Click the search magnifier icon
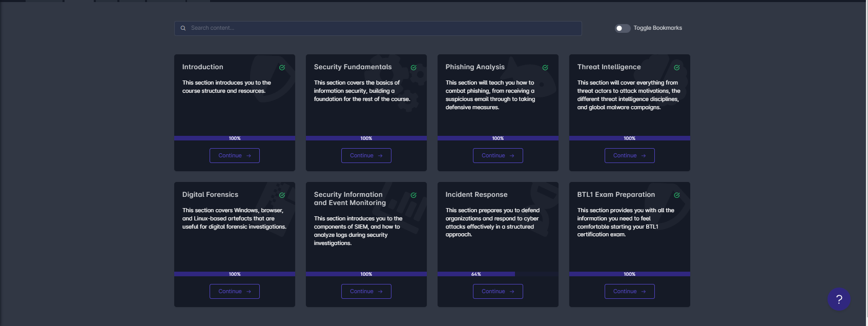Screen dimensions: 868x326 tap(183, 28)
